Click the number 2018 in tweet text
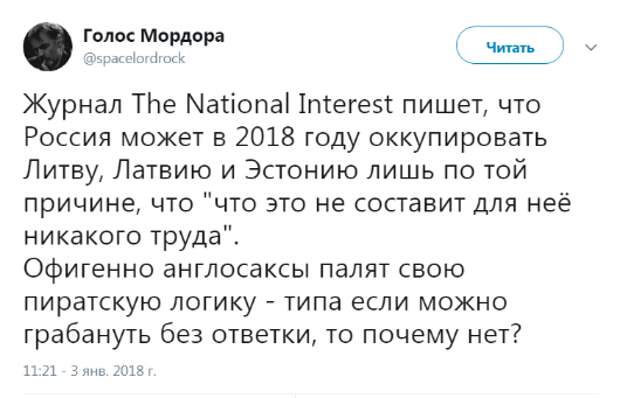This screenshot has height=398, width=620. (265, 138)
